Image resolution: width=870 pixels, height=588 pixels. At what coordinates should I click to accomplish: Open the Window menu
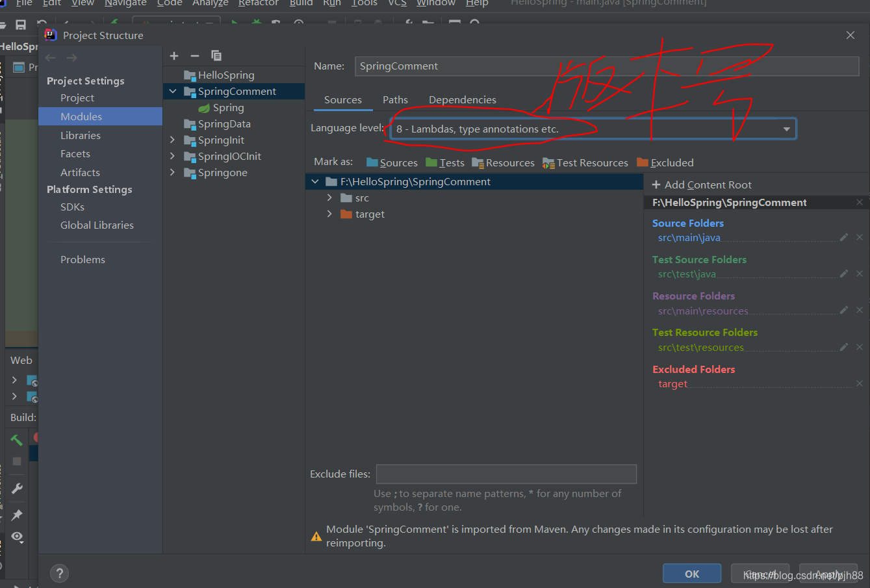(x=436, y=3)
